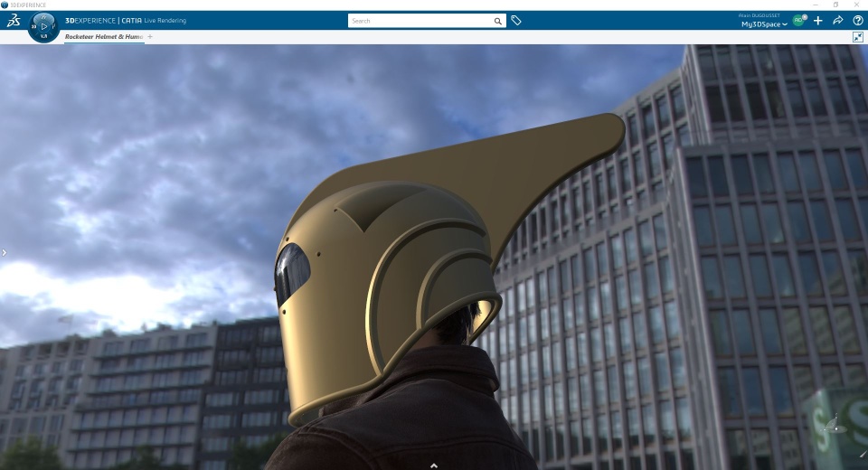Toggle the fullscreen collapse icon
The height and width of the screenshot is (470, 868).
click(857, 37)
